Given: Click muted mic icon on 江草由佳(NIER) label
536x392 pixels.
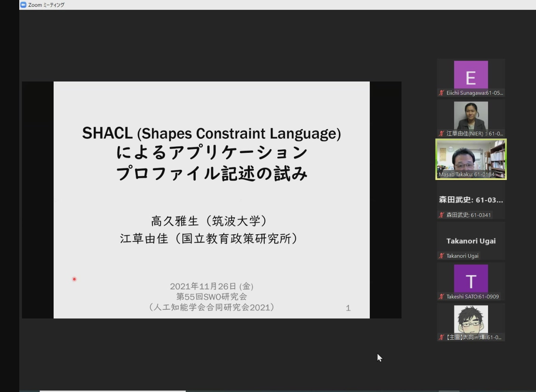Looking at the screenshot, I should click(x=441, y=134).
